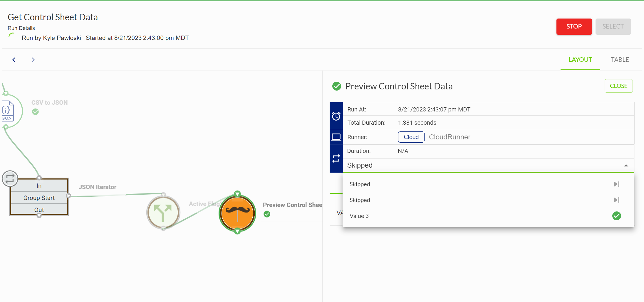Click CLOSE on Preview Control Sheet Data panel
Screen dimensions: 644x302
(618, 86)
